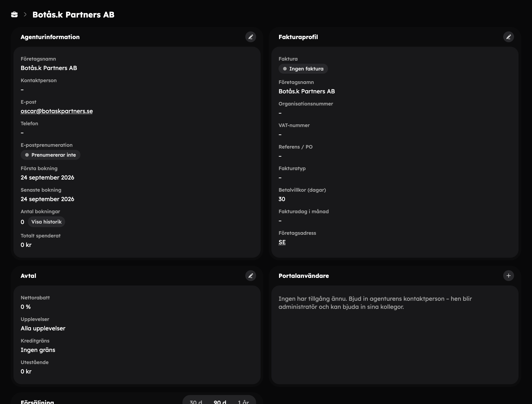Add a Portalanvändare with the plus icon
The image size is (532, 404).
pos(508,276)
